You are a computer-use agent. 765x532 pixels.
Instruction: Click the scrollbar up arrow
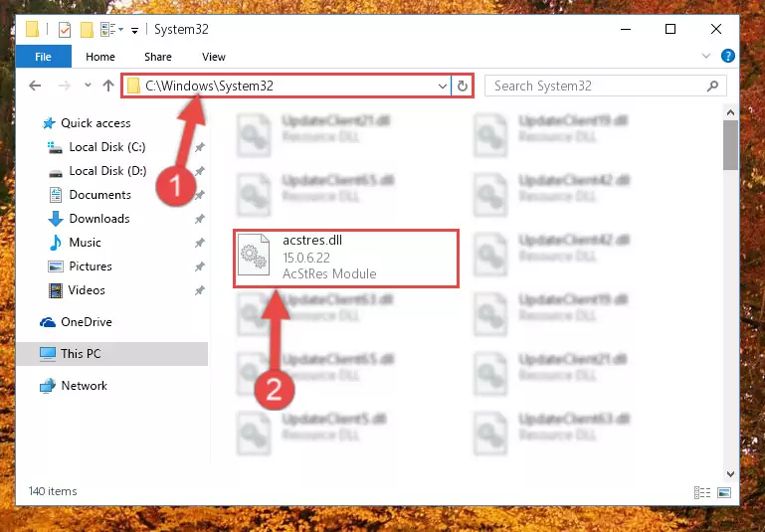click(x=730, y=112)
